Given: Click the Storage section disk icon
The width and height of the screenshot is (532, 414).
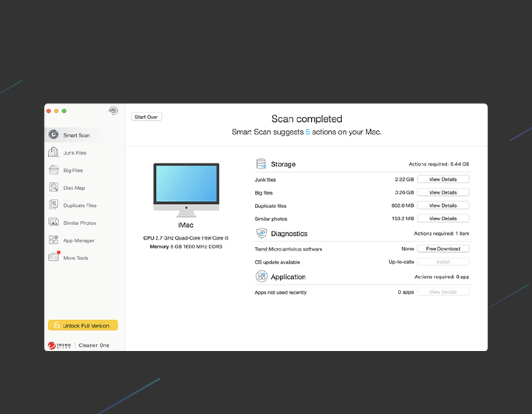Looking at the screenshot, I should click(262, 164).
